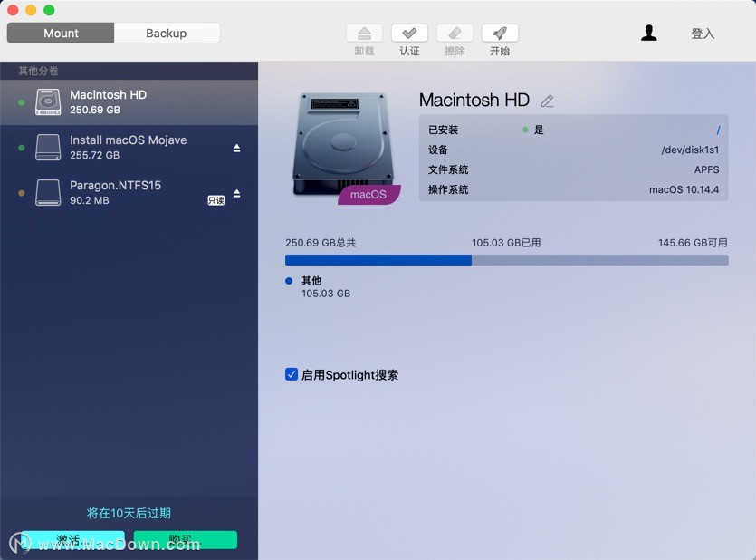Viewport: 756px width, 560px height.
Task: Click the 开始 rocket toolbar icon
Action: [x=500, y=34]
